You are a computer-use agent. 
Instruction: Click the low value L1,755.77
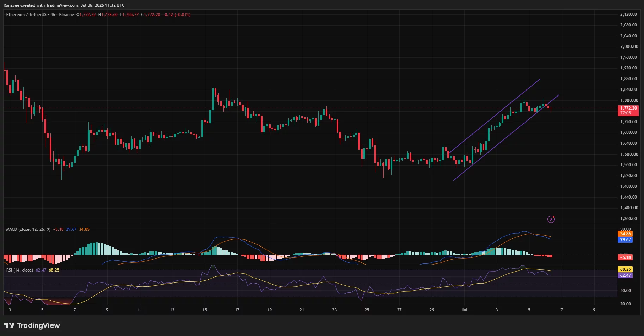tap(129, 15)
